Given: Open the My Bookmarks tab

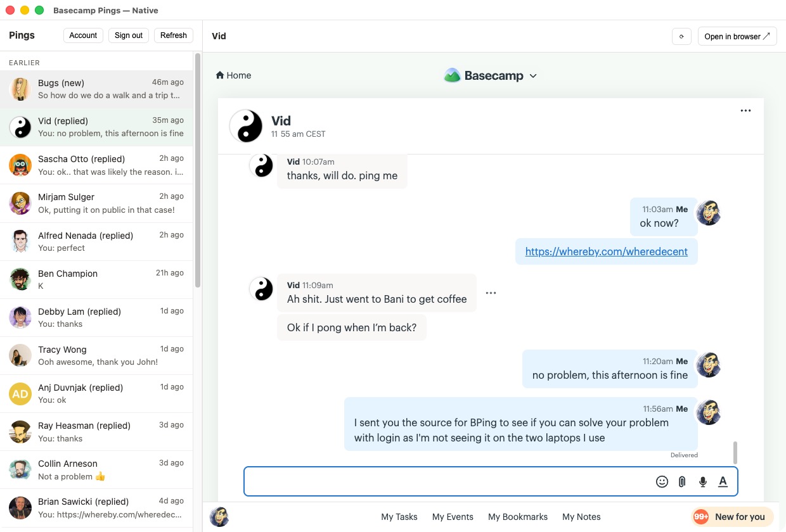Looking at the screenshot, I should click(518, 517).
